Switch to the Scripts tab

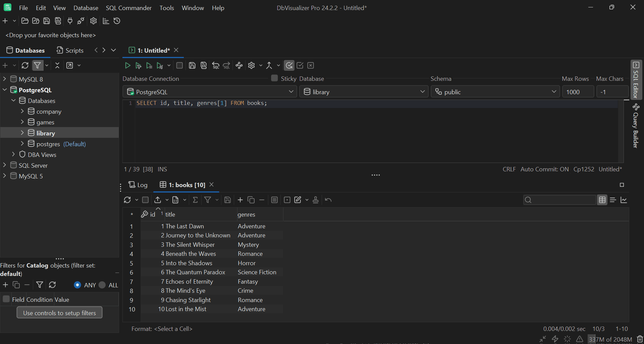(x=70, y=50)
